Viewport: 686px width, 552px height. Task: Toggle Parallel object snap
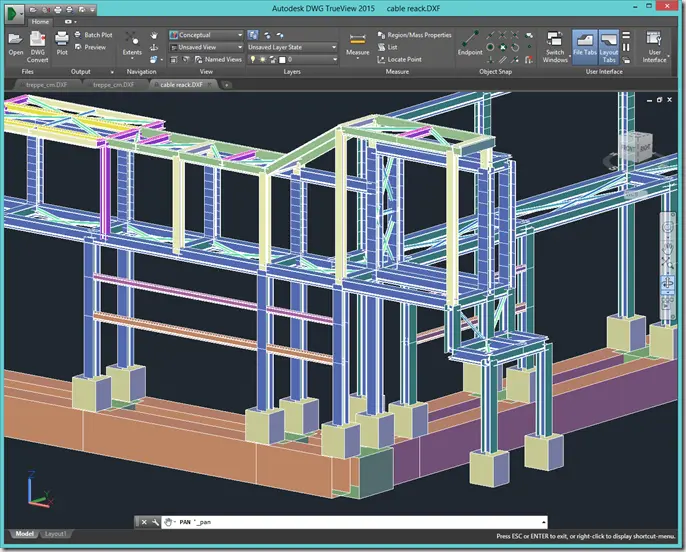503,59
